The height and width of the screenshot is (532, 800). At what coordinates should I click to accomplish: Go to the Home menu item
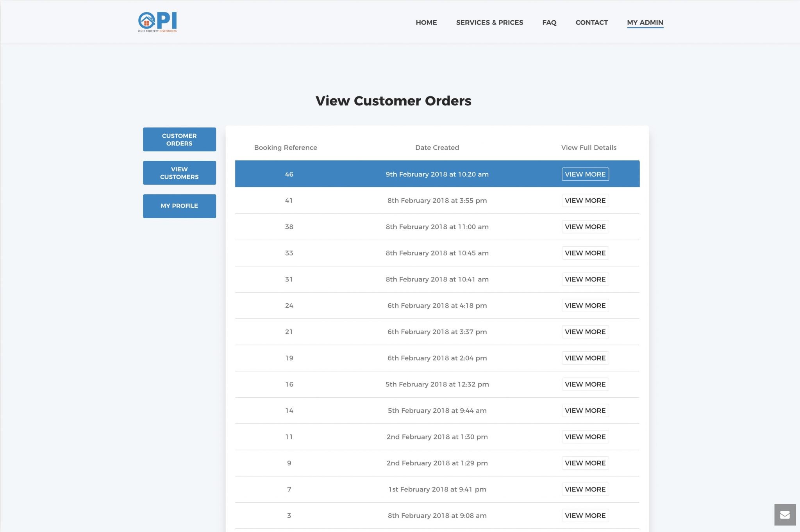pyautogui.click(x=426, y=23)
